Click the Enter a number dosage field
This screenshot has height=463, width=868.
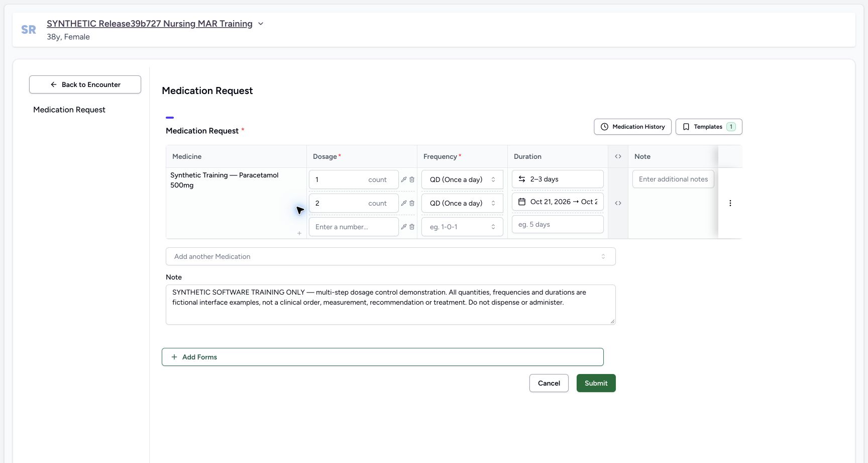[354, 227]
